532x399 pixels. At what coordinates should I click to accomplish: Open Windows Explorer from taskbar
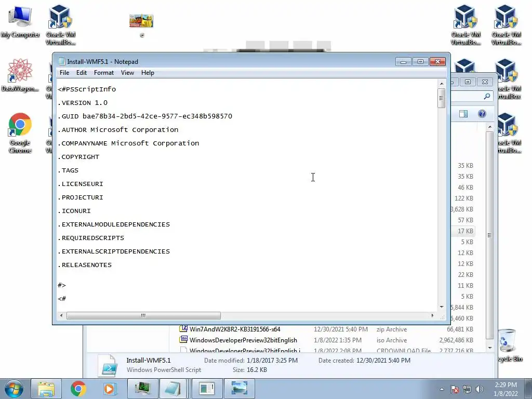click(x=46, y=389)
